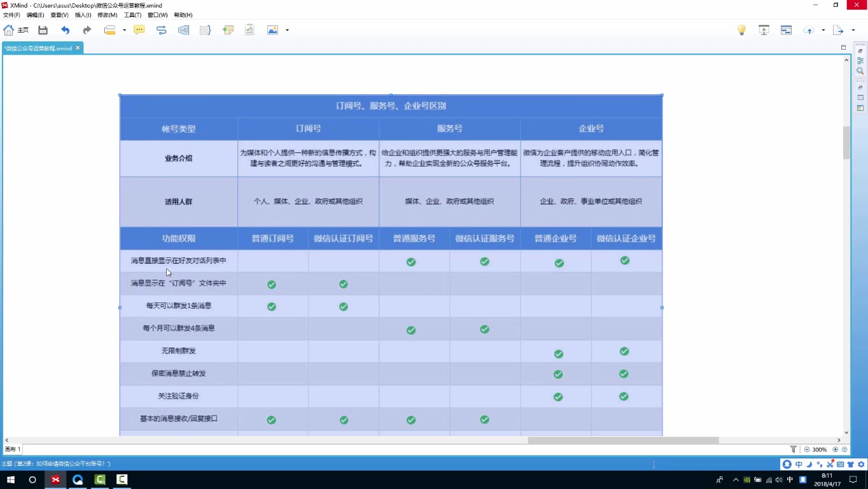The image size is (868, 489).
Task: Insert a new topic using the toolbar icon
Action: (x=110, y=30)
